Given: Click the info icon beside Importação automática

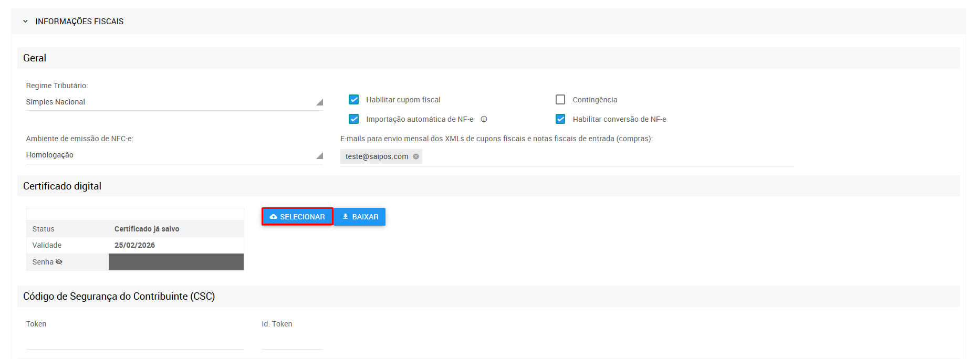Looking at the screenshot, I should (x=484, y=119).
